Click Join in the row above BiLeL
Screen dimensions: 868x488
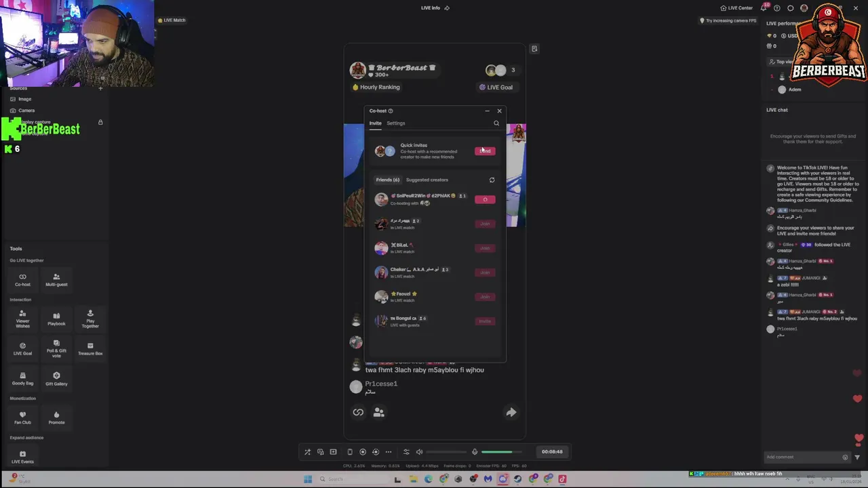tap(485, 224)
